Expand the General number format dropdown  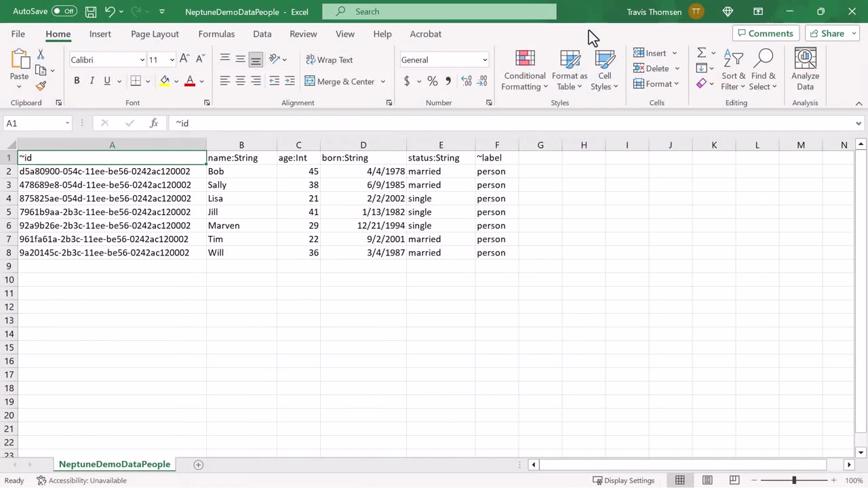484,60
